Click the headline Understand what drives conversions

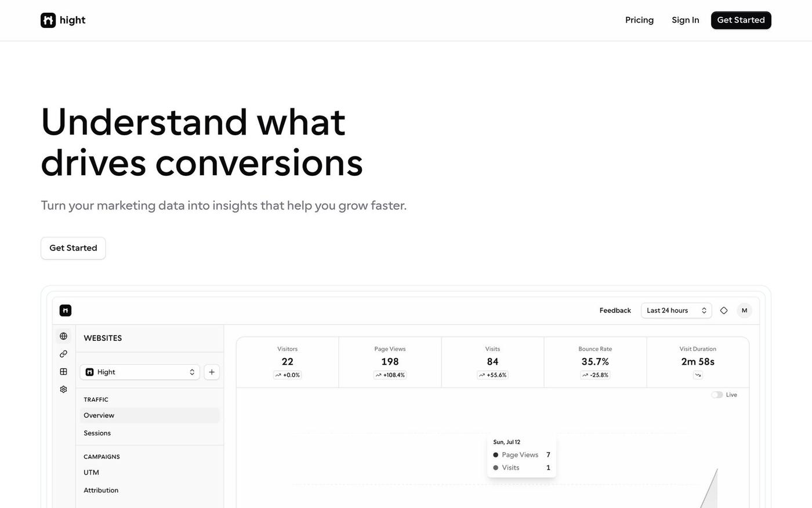pyautogui.click(x=202, y=142)
